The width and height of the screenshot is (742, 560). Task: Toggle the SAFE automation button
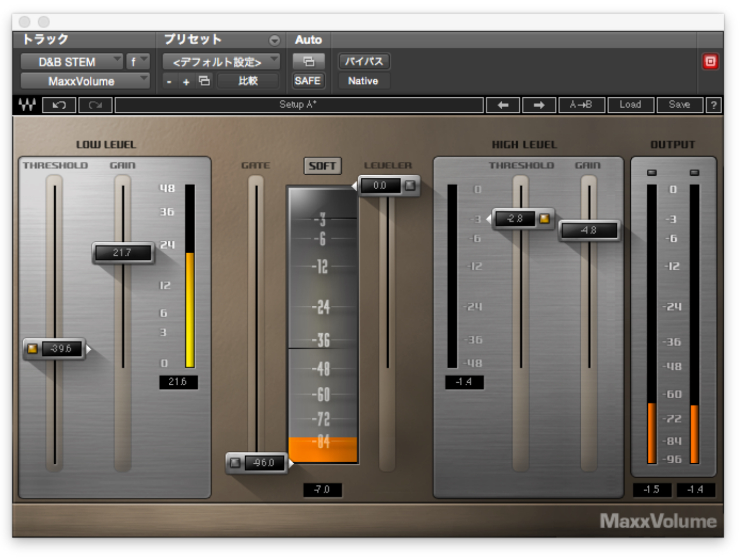tap(308, 81)
